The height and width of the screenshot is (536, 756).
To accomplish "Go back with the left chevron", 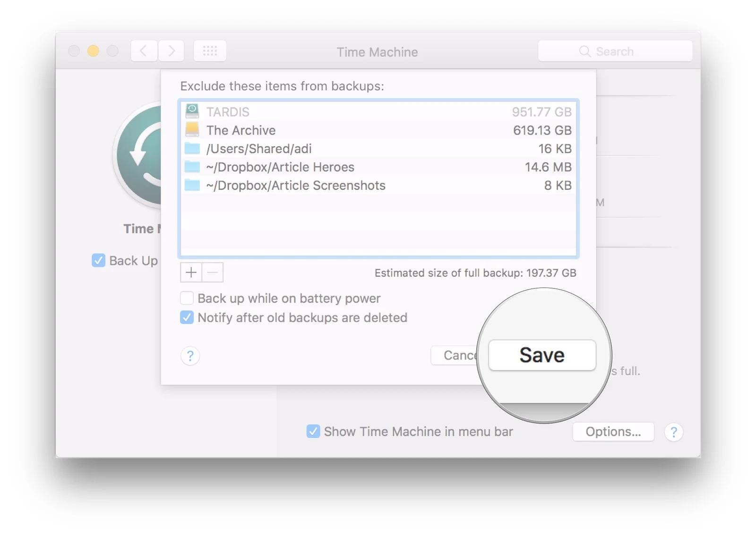I will 144,51.
